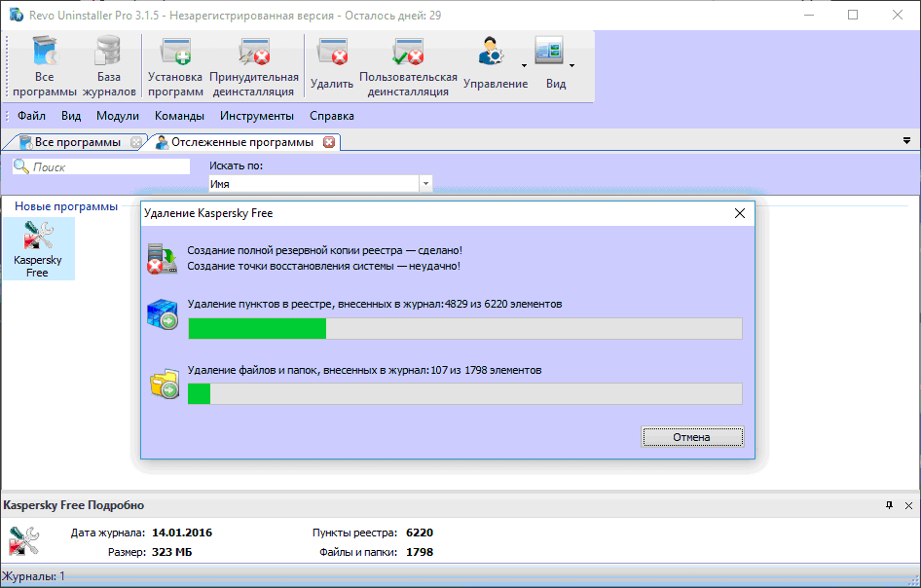Screen dimensions: 921x588
Task: Open the Справка menu
Action: click(332, 116)
